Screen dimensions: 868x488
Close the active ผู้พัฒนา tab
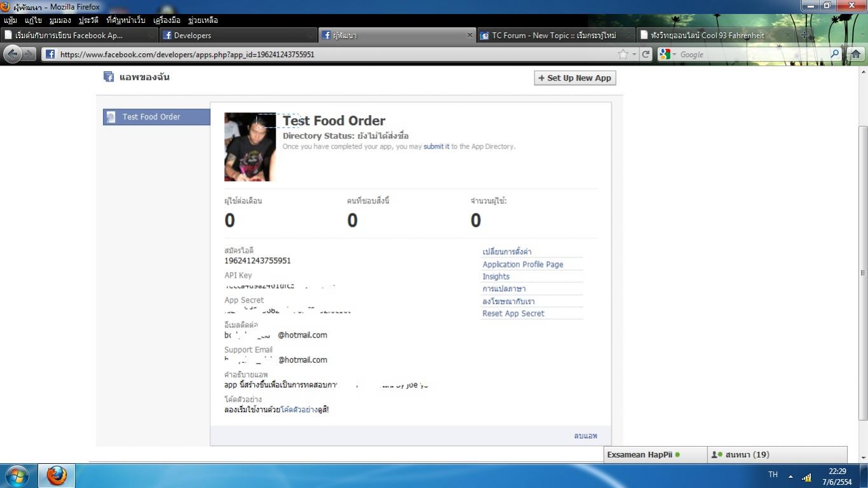470,36
